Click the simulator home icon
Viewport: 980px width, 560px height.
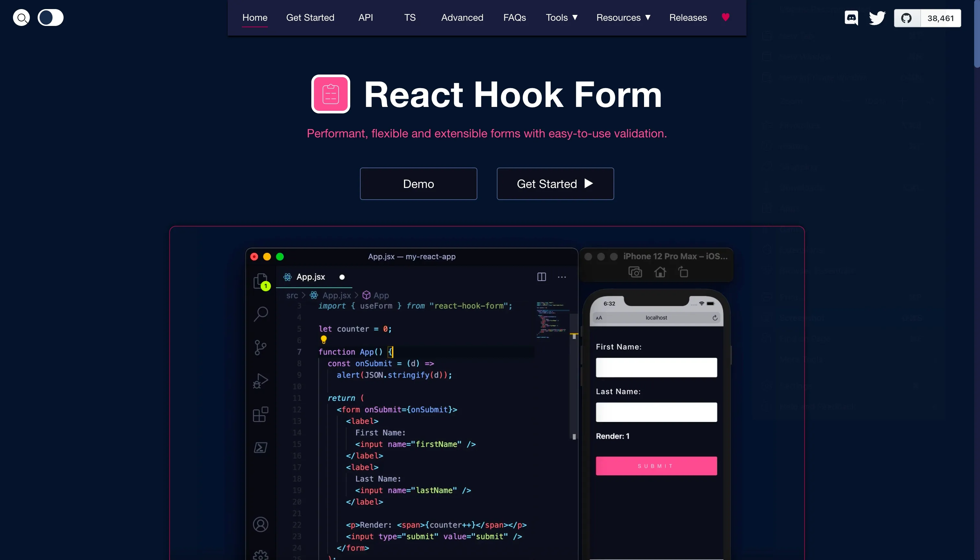(660, 272)
